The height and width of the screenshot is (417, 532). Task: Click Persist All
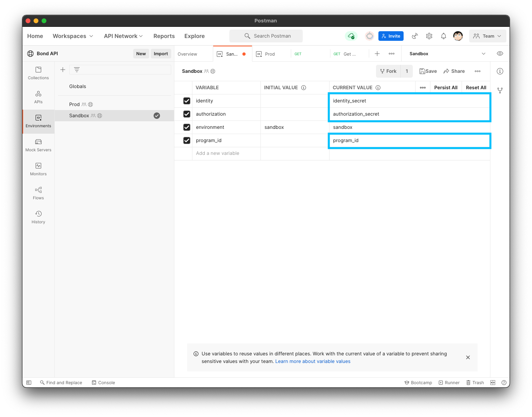click(x=446, y=88)
